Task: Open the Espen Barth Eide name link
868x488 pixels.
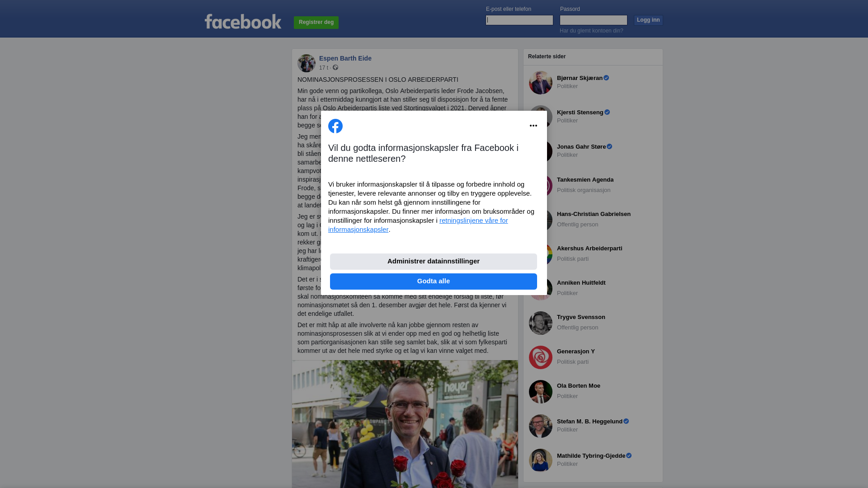Action: (345, 58)
